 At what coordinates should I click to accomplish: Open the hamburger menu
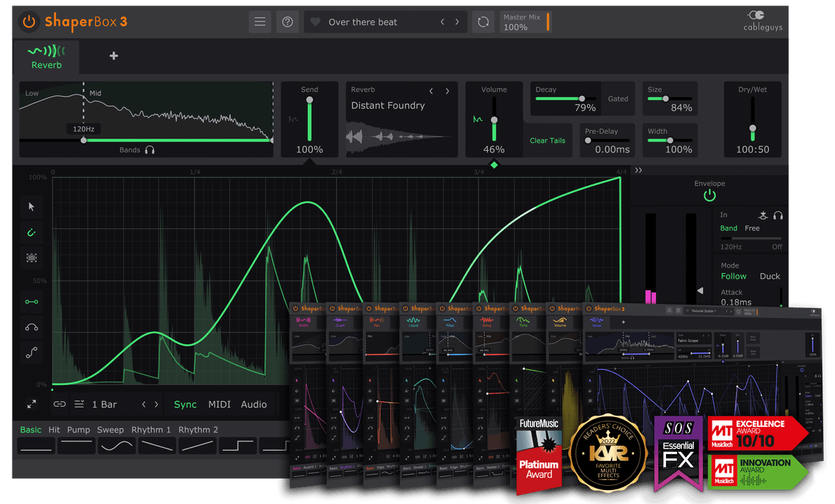click(260, 22)
